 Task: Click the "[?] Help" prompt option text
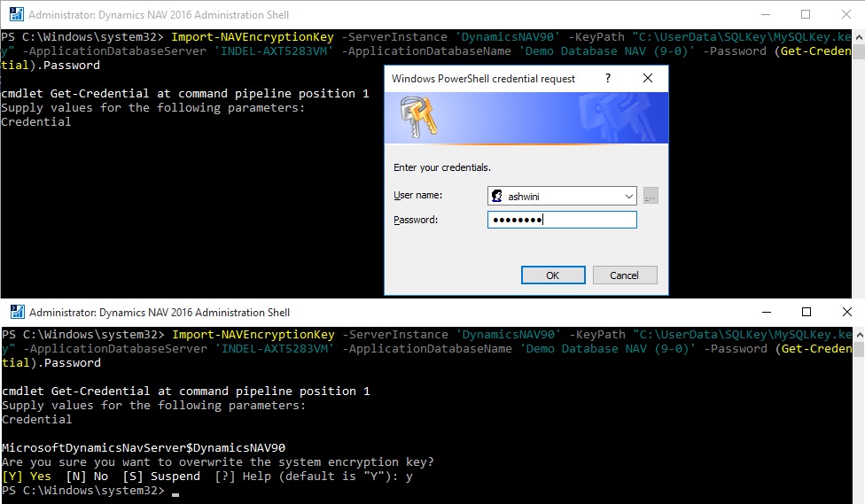tap(243, 477)
